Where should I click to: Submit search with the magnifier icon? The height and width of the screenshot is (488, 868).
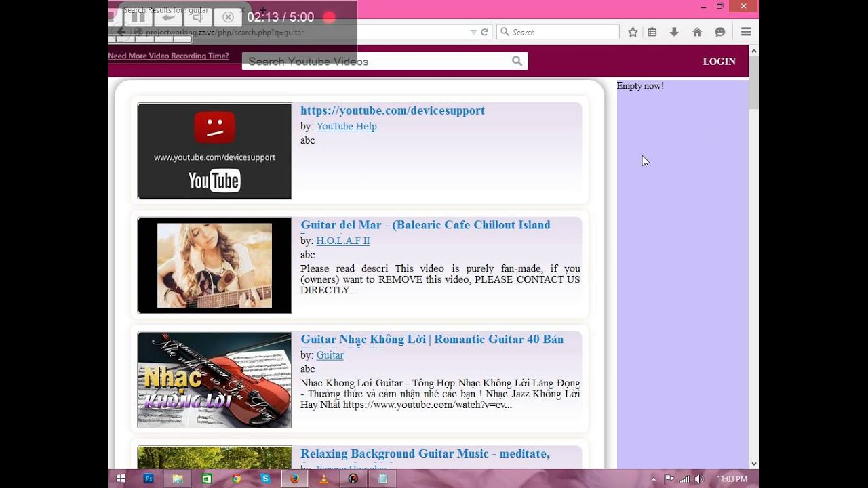517,62
